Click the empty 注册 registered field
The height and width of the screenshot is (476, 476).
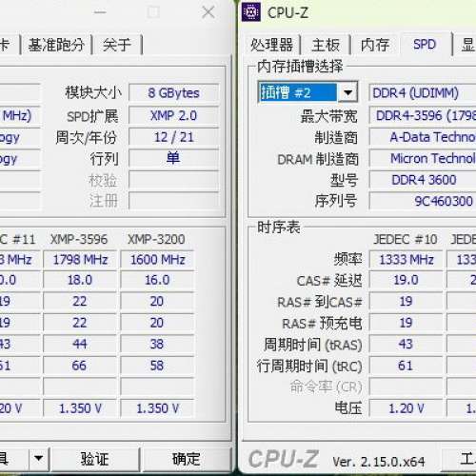[173, 201]
